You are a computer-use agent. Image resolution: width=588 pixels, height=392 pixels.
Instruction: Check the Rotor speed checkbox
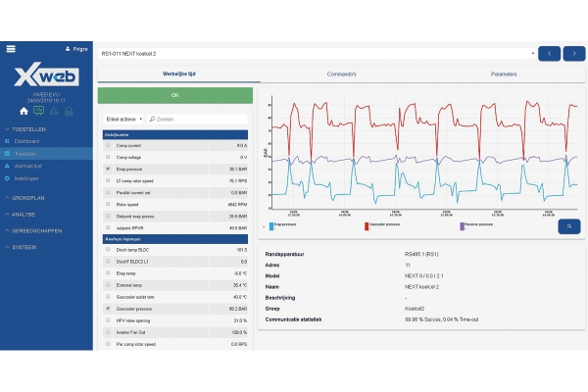tap(108, 204)
